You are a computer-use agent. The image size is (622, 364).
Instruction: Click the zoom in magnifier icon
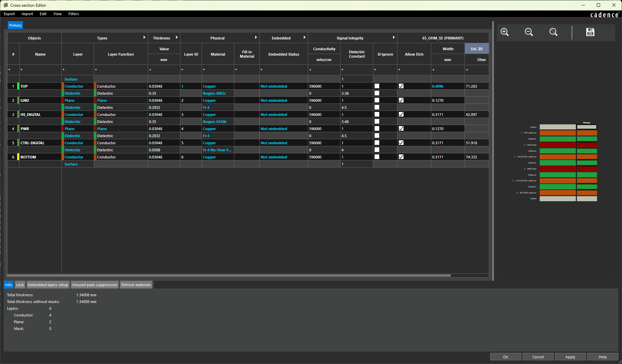click(x=505, y=32)
